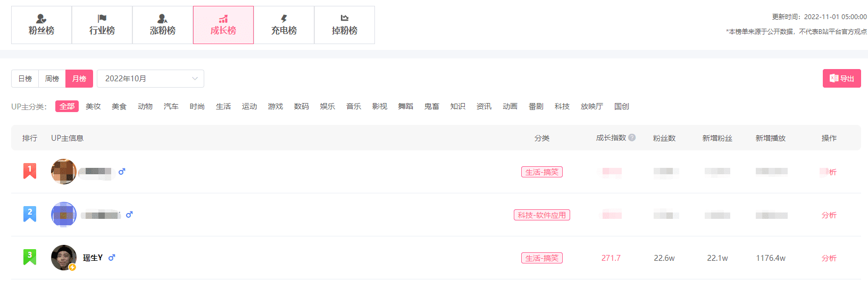868x281 pixels.
Task: Click the 生活-搞笑 tag in row three
Action: 542,258
